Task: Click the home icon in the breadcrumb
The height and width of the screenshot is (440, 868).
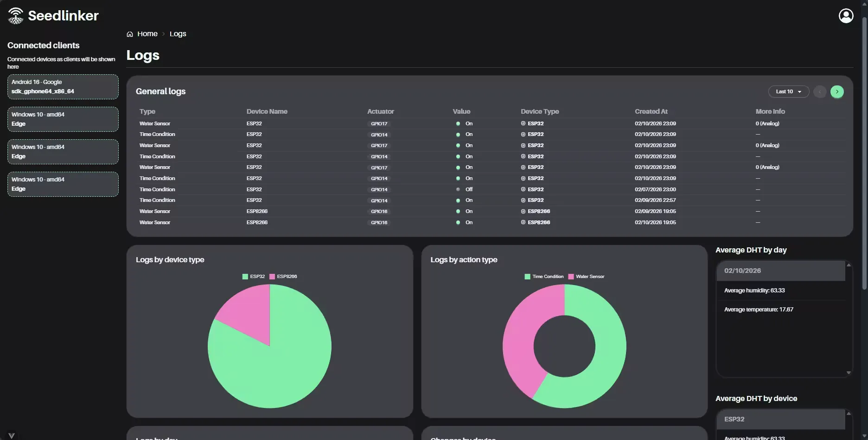Action: (x=130, y=33)
